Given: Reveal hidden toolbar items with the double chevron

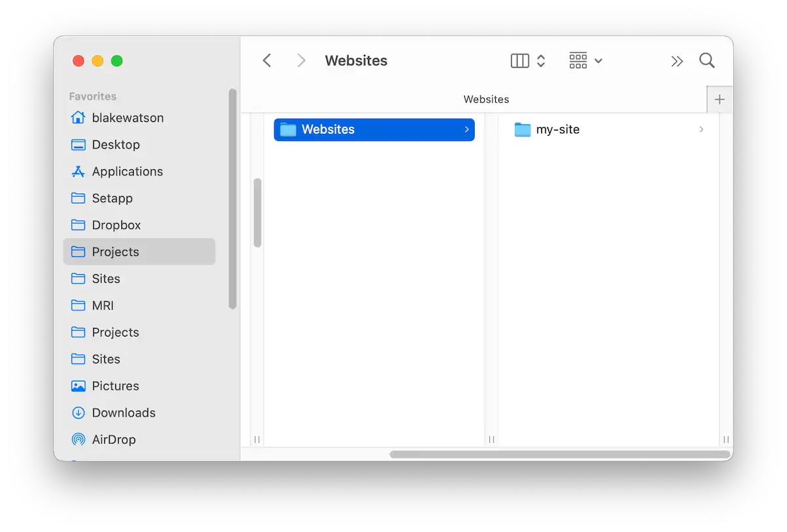Looking at the screenshot, I should (x=677, y=60).
